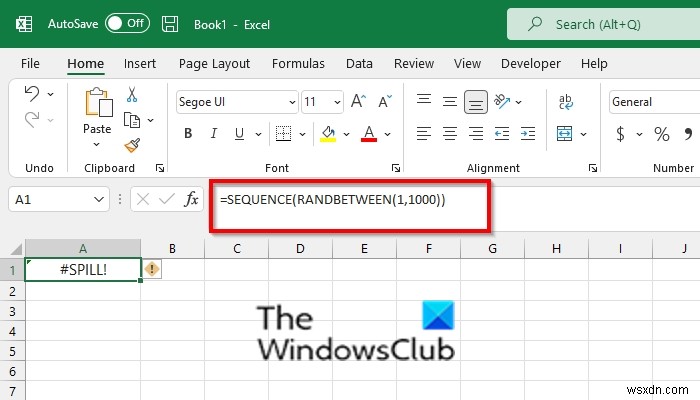Click Middle Align icon
Screen dimensions: 700x400
[450, 101]
